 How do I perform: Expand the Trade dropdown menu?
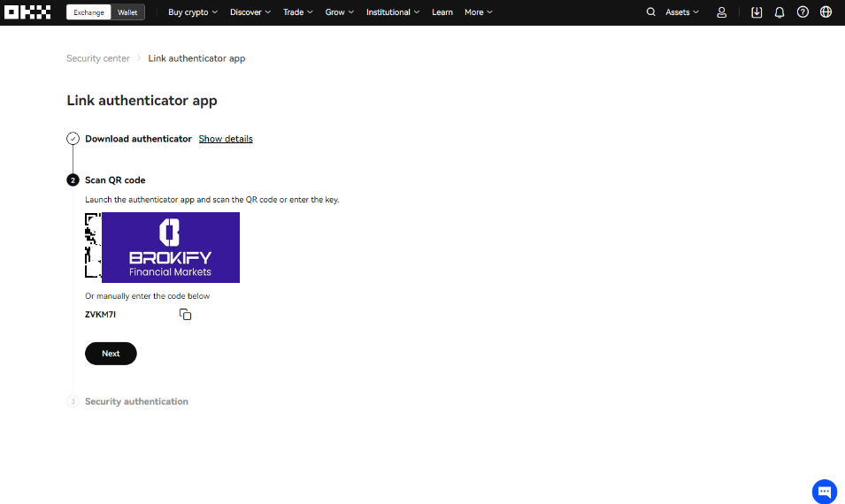298,12
